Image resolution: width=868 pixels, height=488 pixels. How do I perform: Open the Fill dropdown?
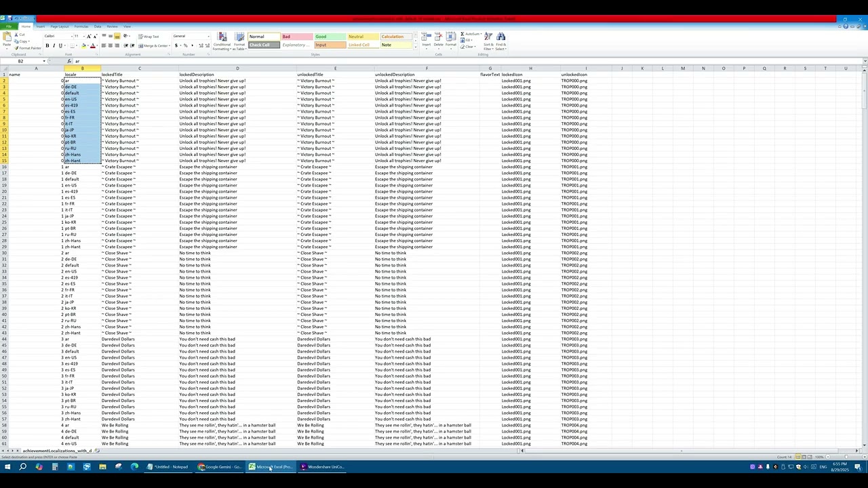point(467,40)
